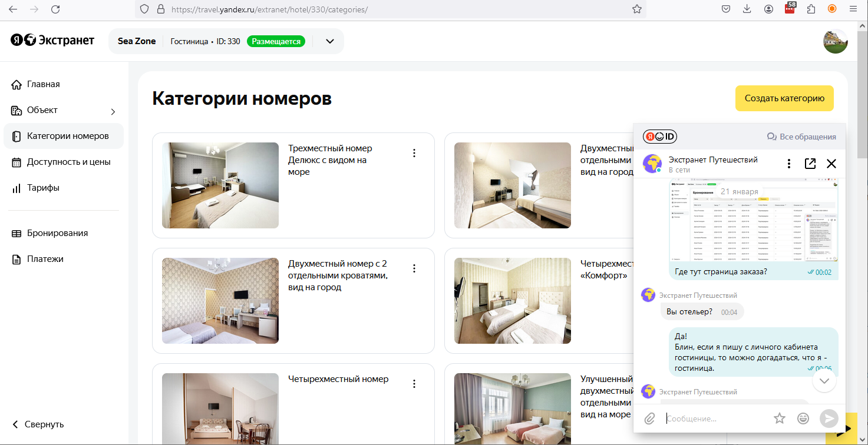Open Pocket save icon in browser toolbar

726,9
